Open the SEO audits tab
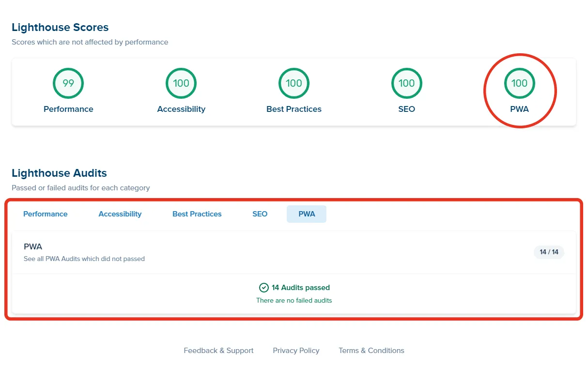This screenshot has height=369, width=588. point(260,214)
